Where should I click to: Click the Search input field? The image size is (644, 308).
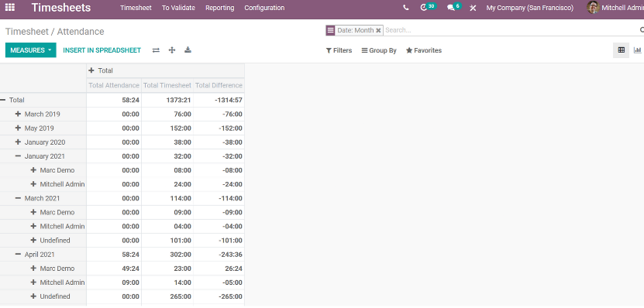[511, 30]
